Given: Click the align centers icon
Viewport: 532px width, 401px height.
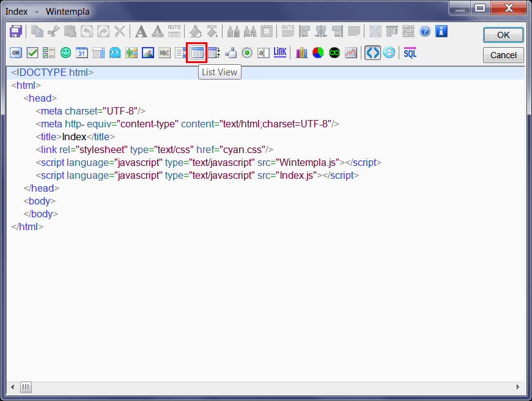Looking at the screenshot, I should [321, 32].
